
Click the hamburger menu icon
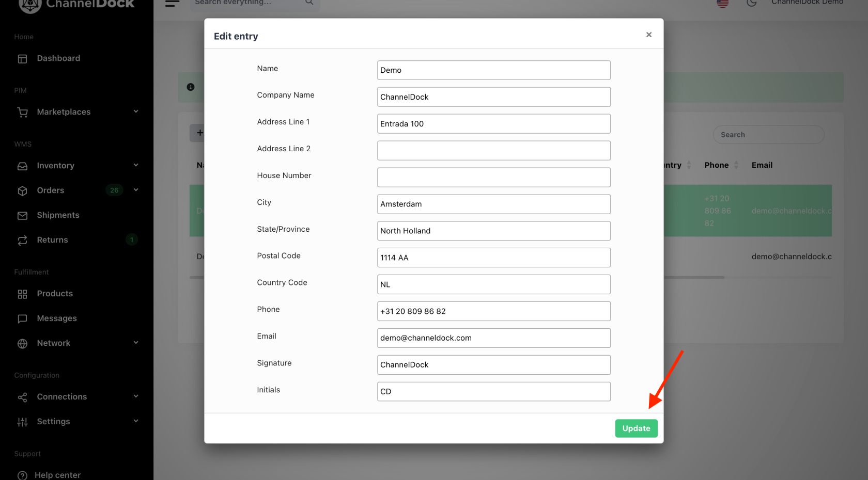tap(172, 3)
